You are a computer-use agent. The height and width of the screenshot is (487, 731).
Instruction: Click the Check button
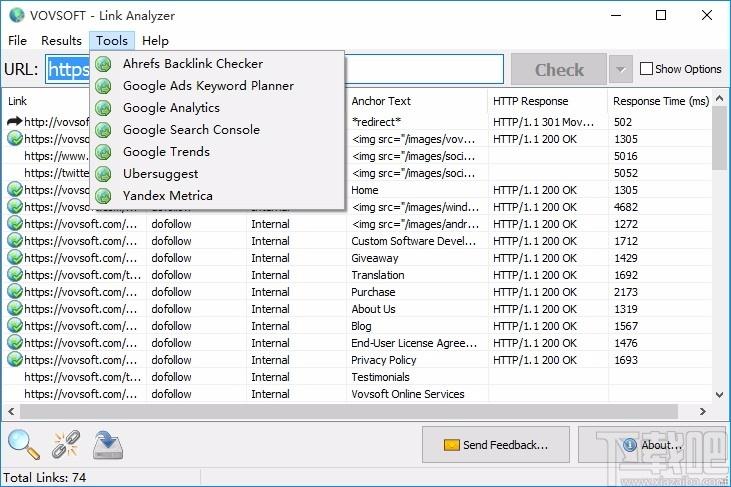coord(559,69)
